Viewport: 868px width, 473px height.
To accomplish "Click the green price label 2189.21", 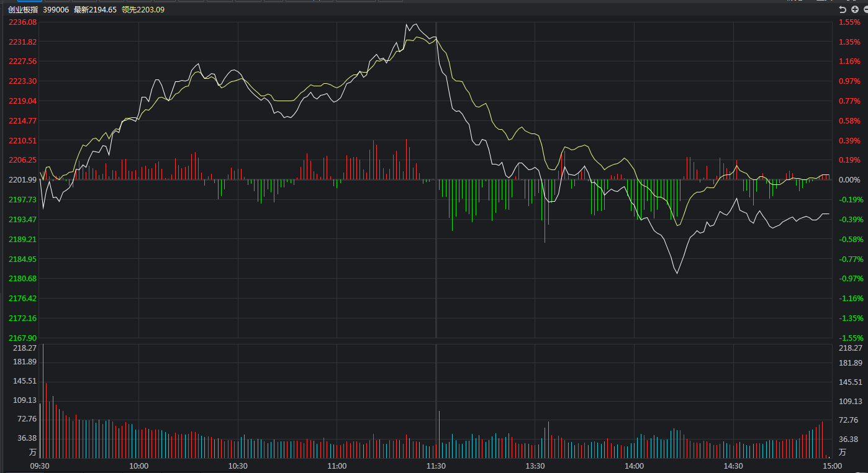I will [23, 239].
